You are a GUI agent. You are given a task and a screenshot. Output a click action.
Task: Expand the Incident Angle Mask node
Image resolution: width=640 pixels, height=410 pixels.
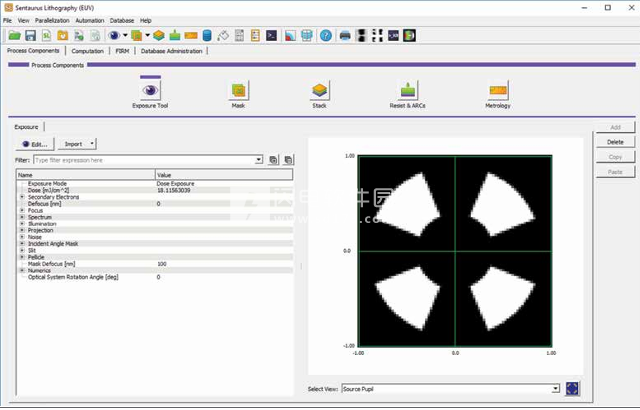(22, 244)
